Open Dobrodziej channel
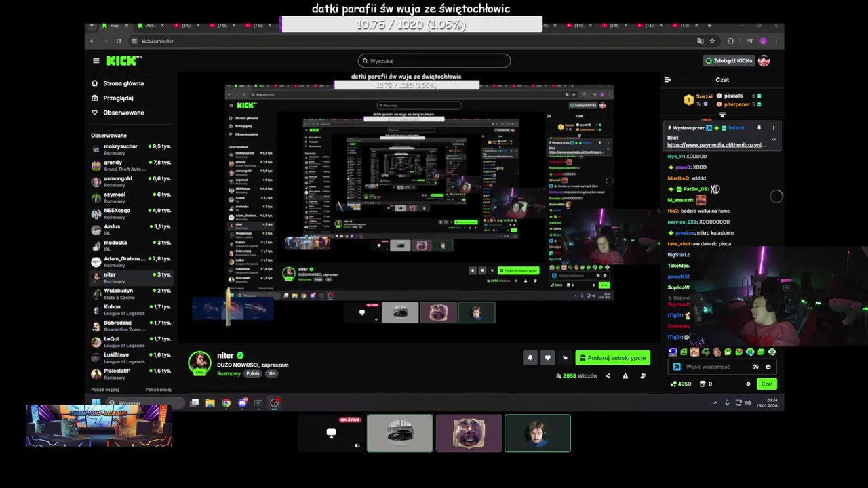The image size is (868, 488). tap(132, 325)
